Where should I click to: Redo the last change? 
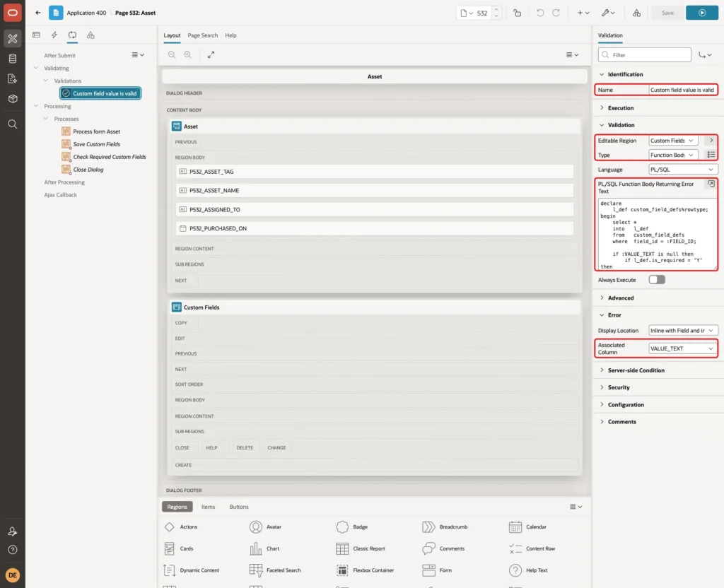[556, 13]
